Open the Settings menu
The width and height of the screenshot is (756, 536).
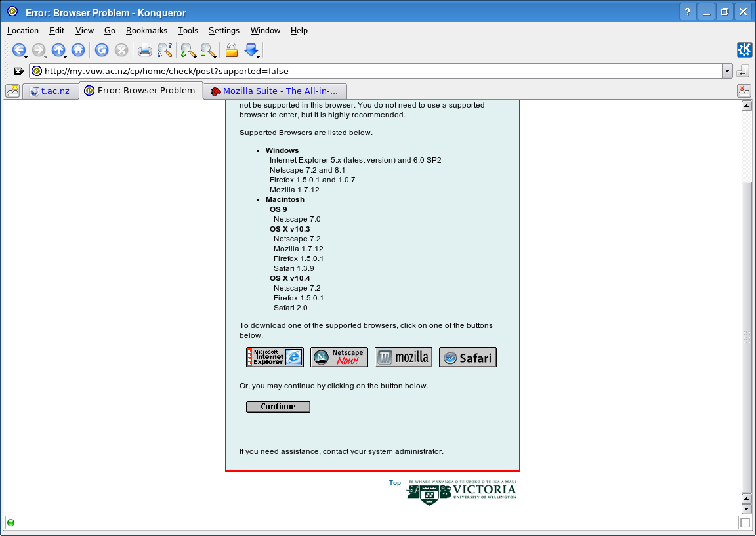224,30
